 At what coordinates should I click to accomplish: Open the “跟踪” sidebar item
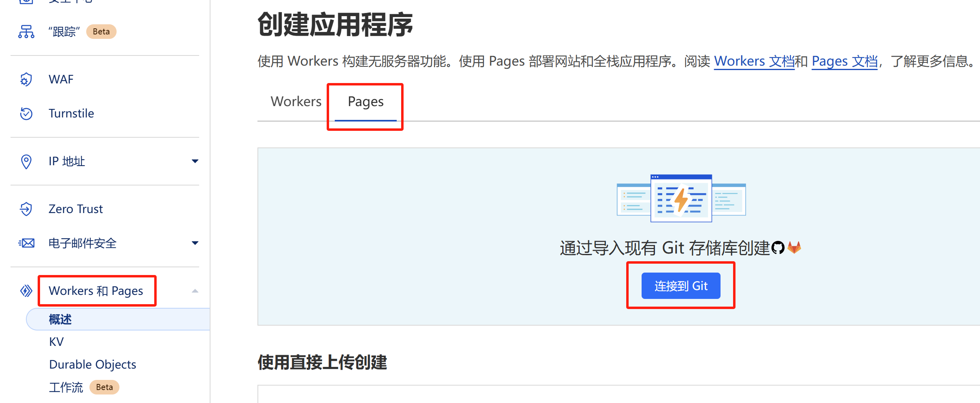64,32
